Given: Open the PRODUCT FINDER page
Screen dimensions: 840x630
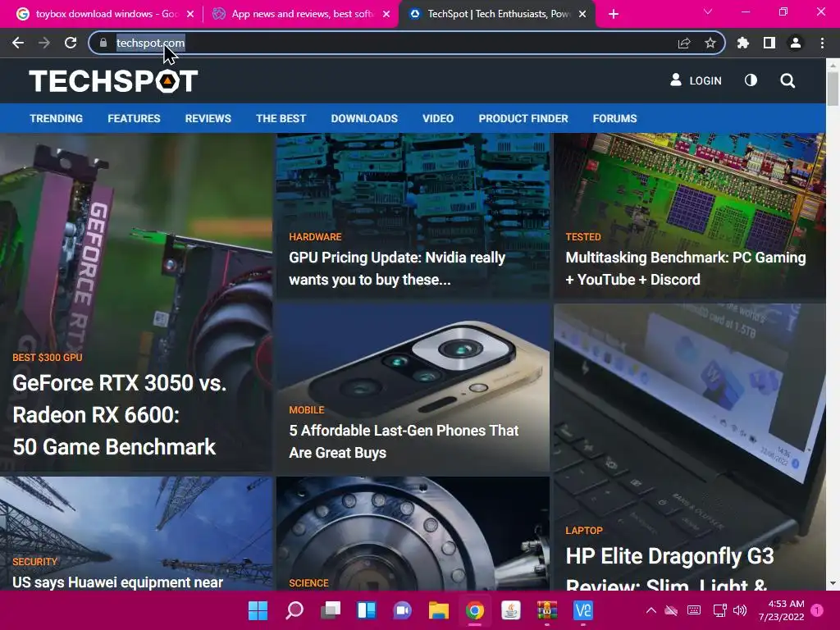Looking at the screenshot, I should tap(523, 118).
